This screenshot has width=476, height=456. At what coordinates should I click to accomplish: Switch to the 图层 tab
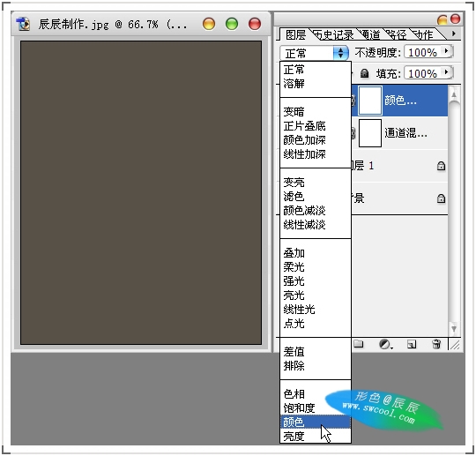pos(295,34)
